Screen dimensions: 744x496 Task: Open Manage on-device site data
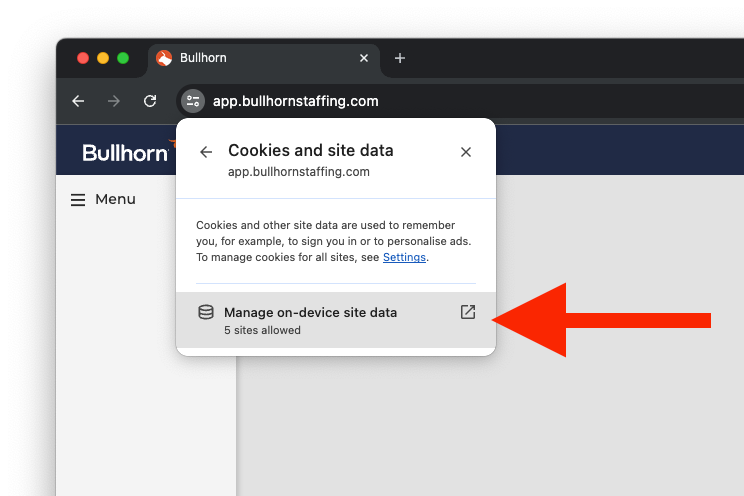[x=336, y=320]
